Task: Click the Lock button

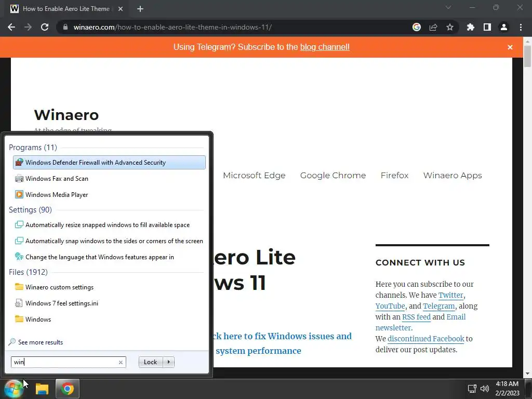Action: point(151,362)
